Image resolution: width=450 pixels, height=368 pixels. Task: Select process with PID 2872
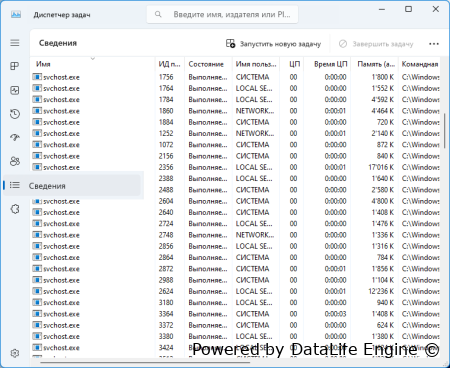tap(235, 269)
